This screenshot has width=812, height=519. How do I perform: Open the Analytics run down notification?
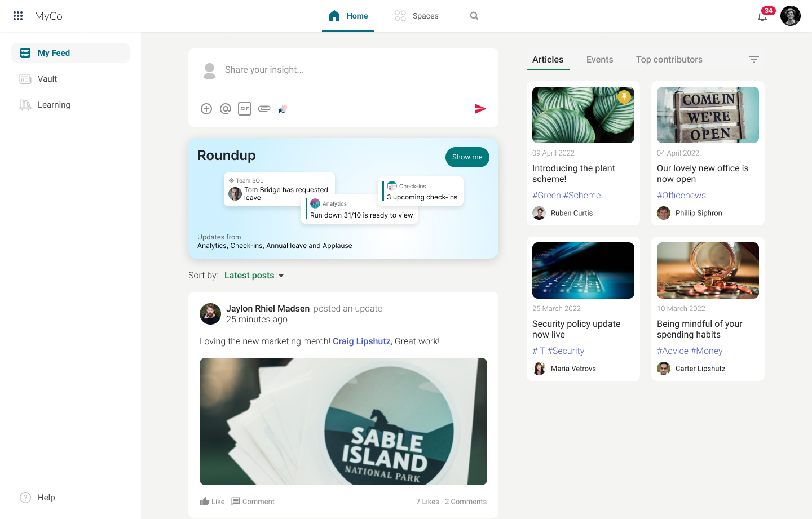coord(360,209)
